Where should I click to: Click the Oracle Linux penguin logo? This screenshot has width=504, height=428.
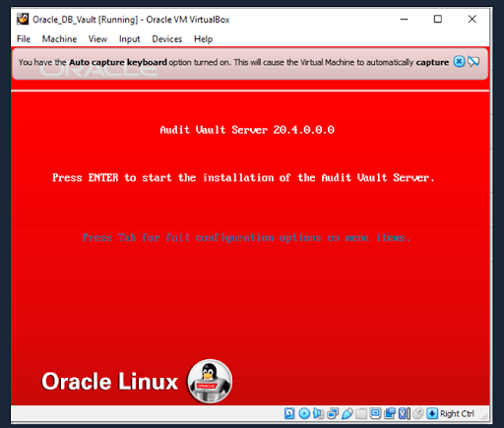(x=210, y=381)
